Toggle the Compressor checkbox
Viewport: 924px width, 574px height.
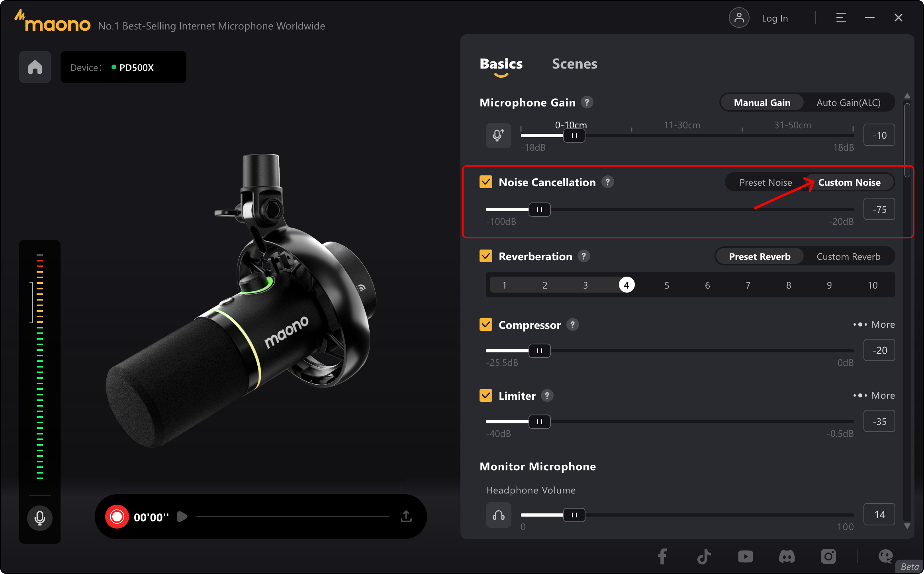tap(486, 325)
